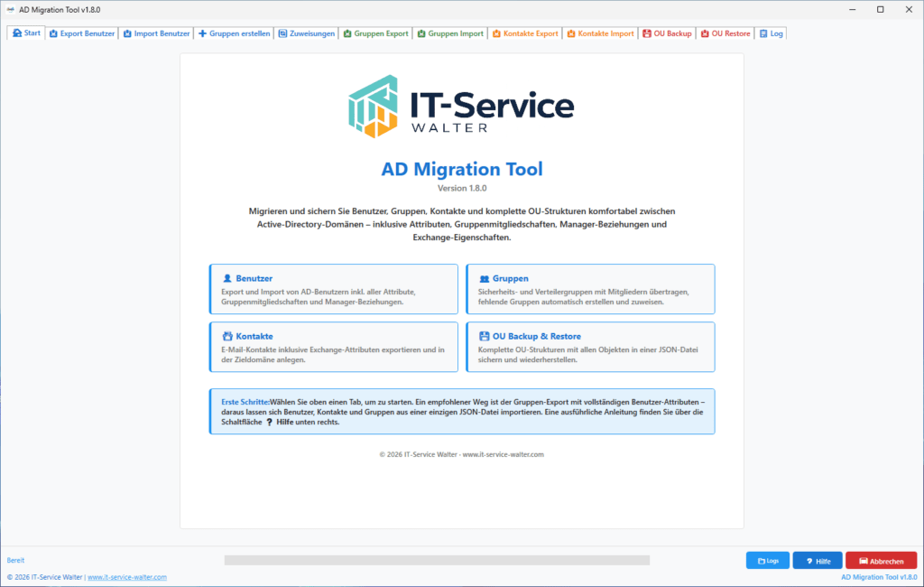Image resolution: width=924 pixels, height=587 pixels.
Task: Click the save icon in OU Backup & Restore card
Action: (484, 336)
